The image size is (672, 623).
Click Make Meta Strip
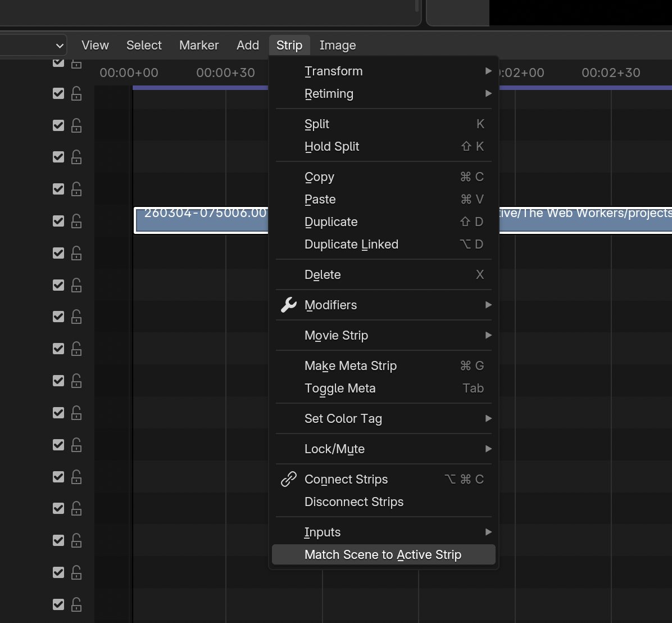coord(384,365)
